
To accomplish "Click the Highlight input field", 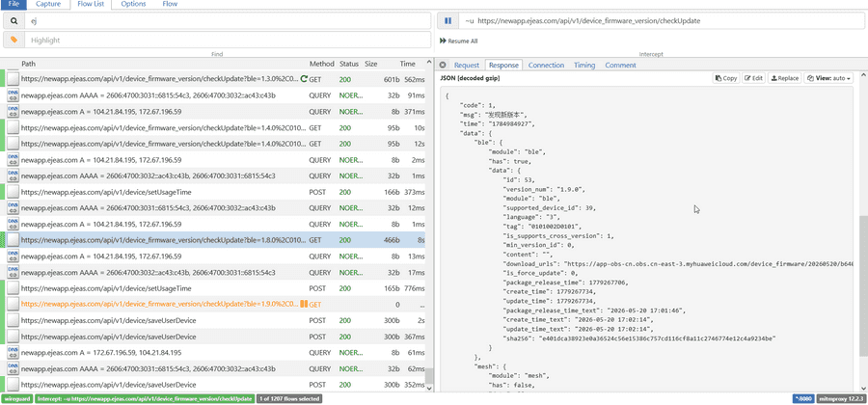I will click(228, 40).
